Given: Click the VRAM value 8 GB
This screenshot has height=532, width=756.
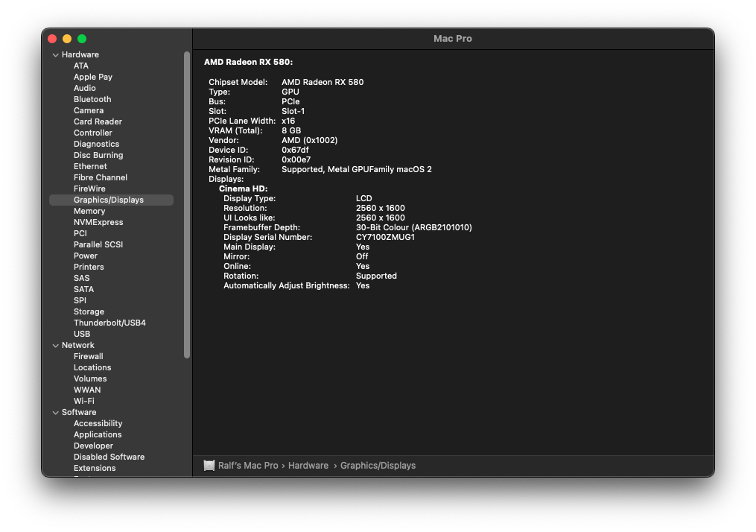Looking at the screenshot, I should pos(291,130).
